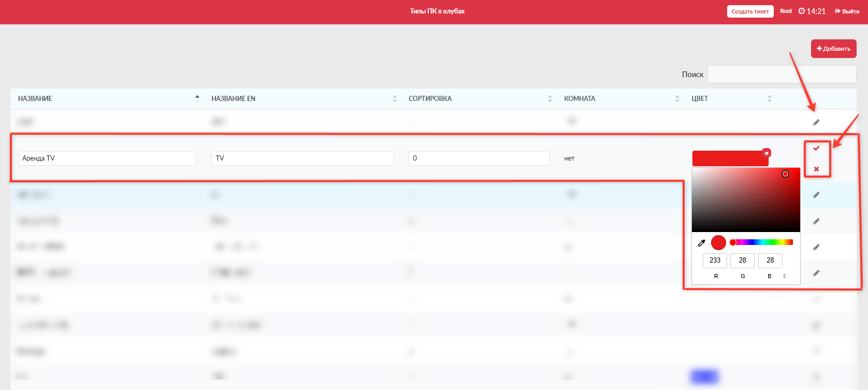Confirm row edit with the checkmark icon
This screenshot has width=868, height=390.
(x=816, y=149)
